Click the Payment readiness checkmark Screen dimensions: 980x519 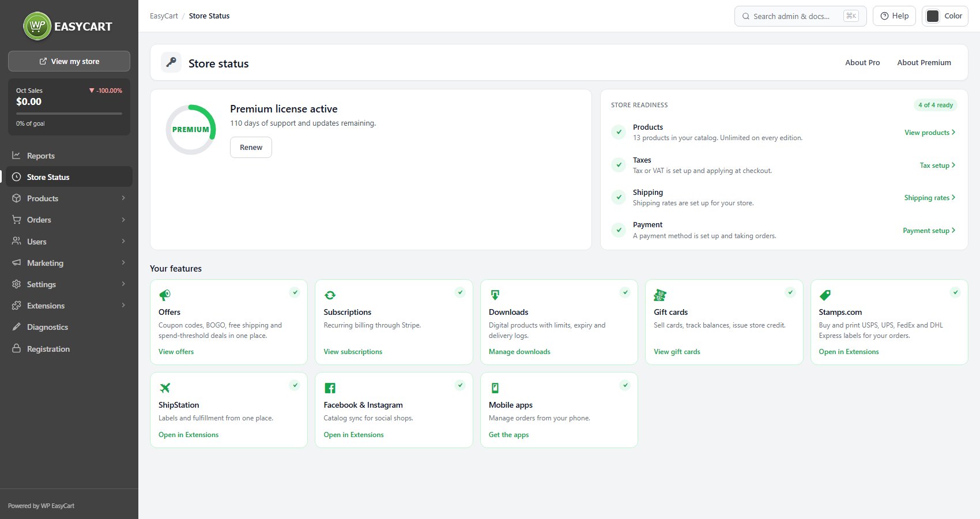(x=619, y=230)
